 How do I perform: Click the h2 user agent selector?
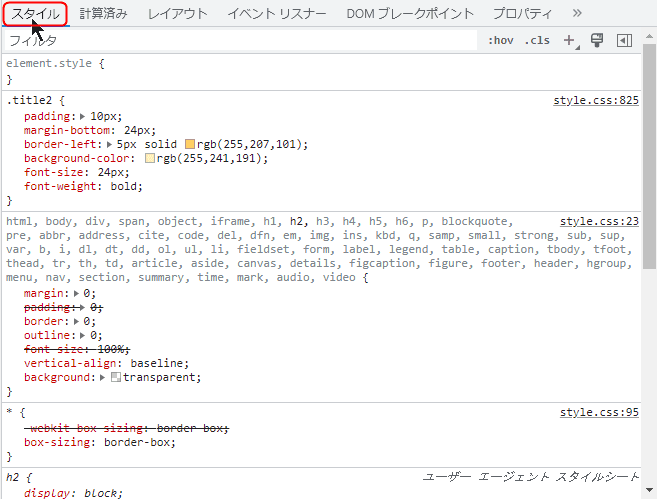coord(13,477)
